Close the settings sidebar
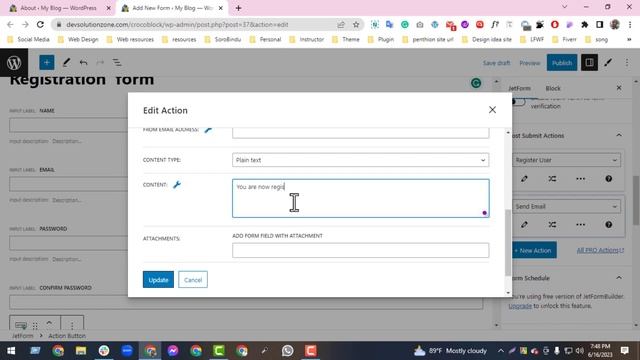640x360 pixels. [619, 88]
